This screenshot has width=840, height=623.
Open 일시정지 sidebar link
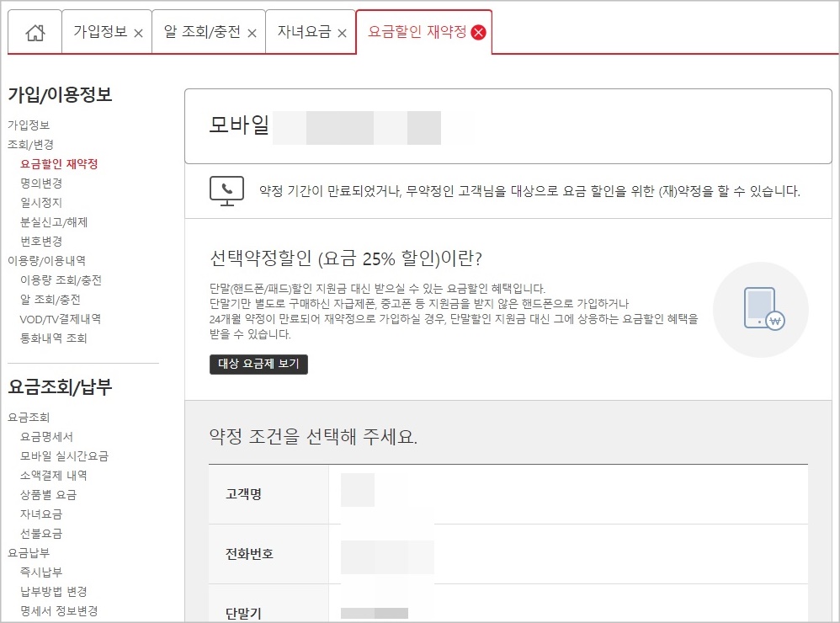(41, 203)
